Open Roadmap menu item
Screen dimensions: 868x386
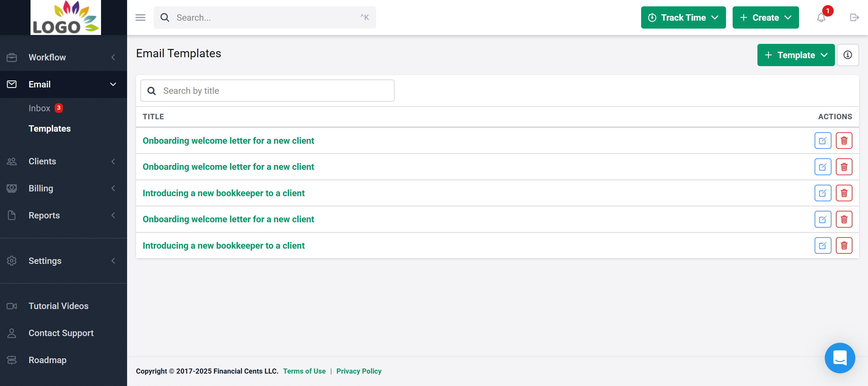48,360
